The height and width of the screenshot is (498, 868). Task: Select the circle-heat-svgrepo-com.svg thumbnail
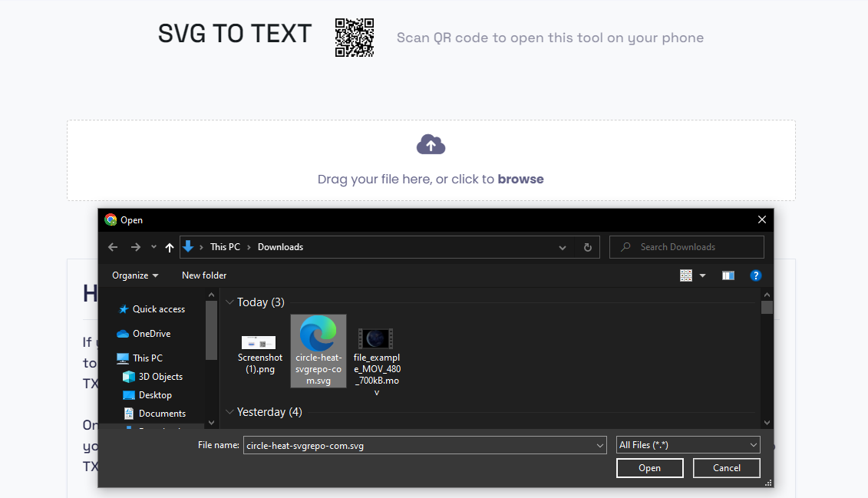[x=318, y=342]
